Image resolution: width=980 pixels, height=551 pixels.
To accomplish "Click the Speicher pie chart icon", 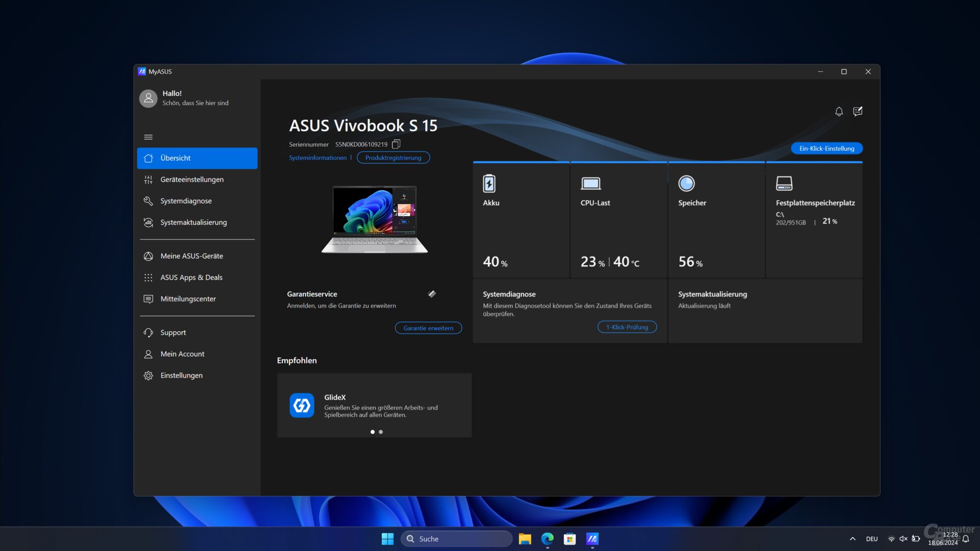I will tap(687, 184).
